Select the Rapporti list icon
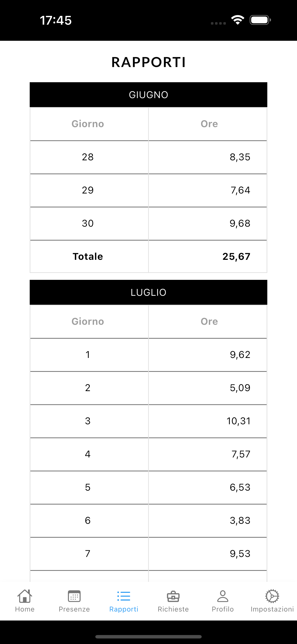 pyautogui.click(x=124, y=596)
